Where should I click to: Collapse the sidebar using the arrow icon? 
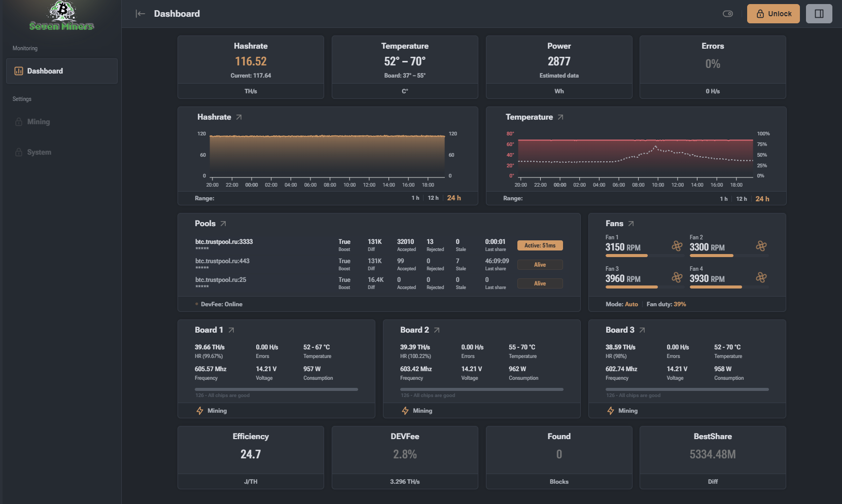[141, 14]
